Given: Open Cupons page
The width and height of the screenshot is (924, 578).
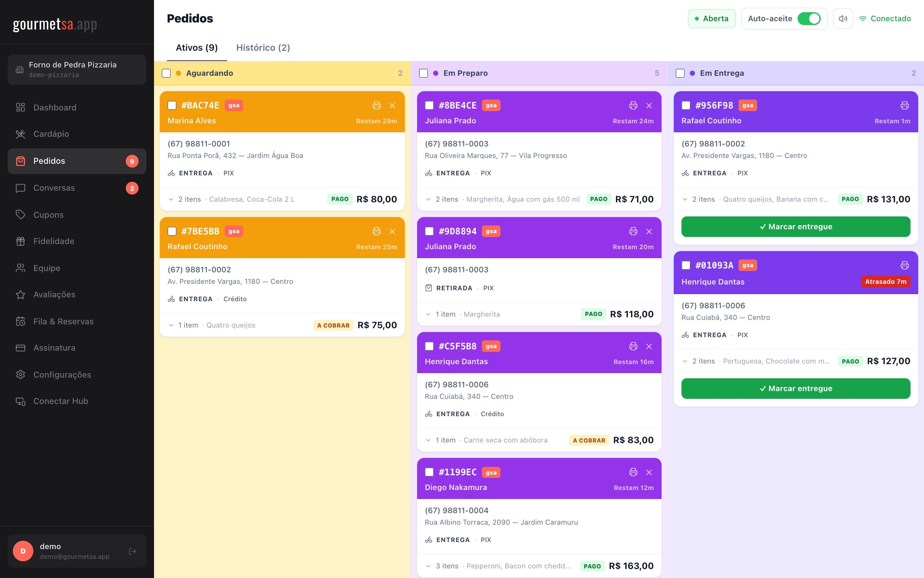Looking at the screenshot, I should [x=77, y=215].
